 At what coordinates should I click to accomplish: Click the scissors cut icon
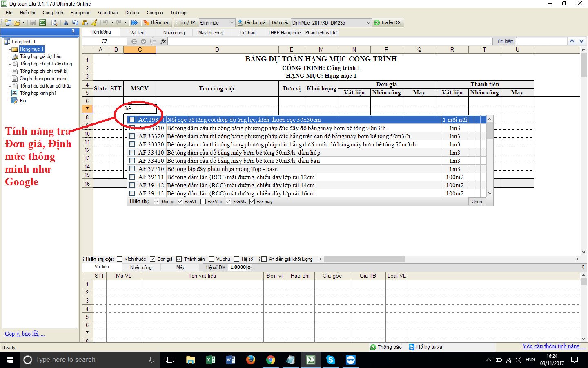[66, 23]
